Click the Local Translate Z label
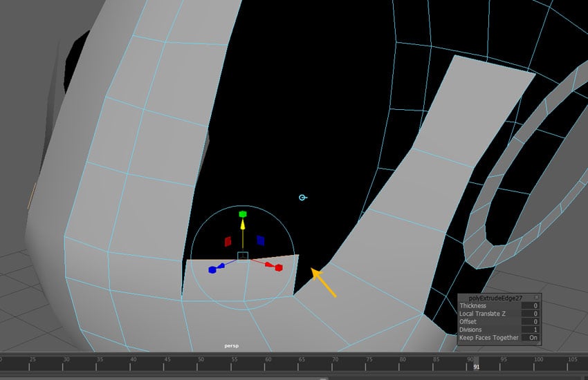 [x=482, y=314]
